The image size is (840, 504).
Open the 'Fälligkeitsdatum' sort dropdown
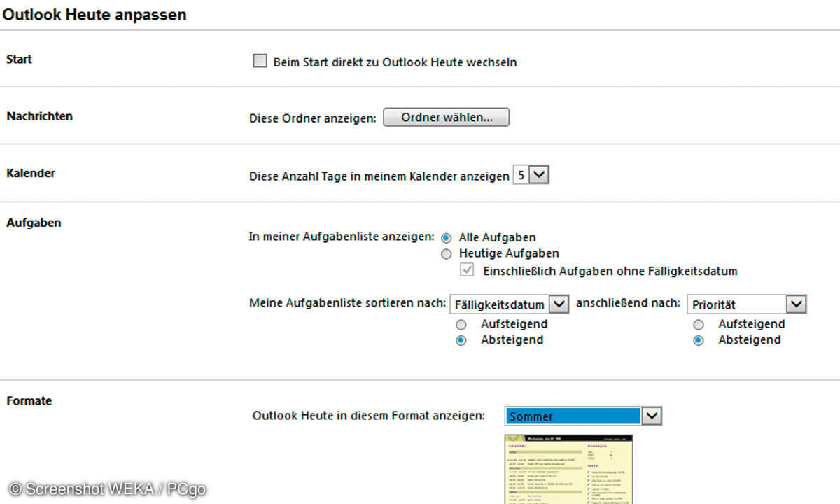(x=509, y=304)
